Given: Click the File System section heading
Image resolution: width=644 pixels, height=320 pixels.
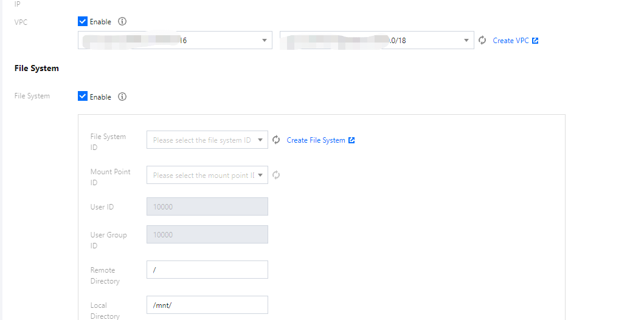Looking at the screenshot, I should [x=36, y=69].
